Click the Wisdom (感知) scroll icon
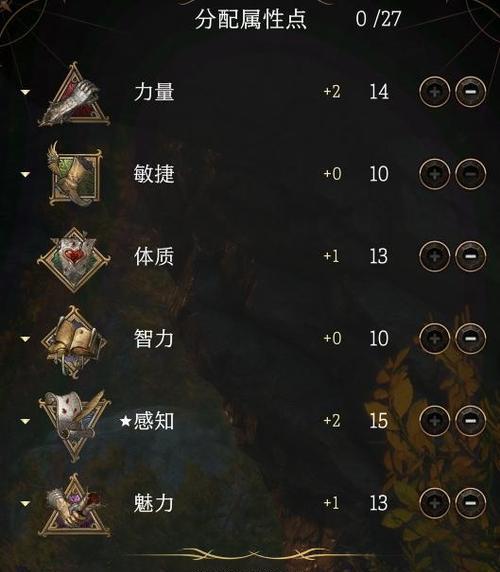The height and width of the screenshot is (572, 500). (74, 424)
